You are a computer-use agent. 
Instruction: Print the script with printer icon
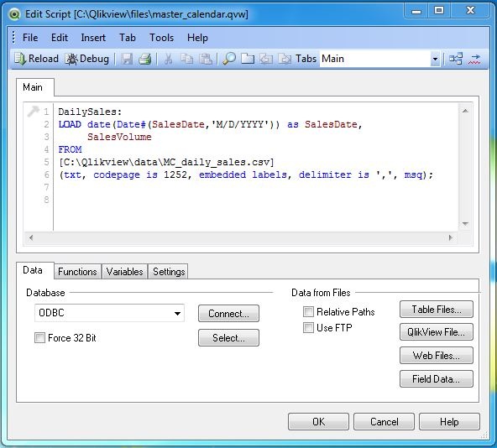click(x=145, y=59)
